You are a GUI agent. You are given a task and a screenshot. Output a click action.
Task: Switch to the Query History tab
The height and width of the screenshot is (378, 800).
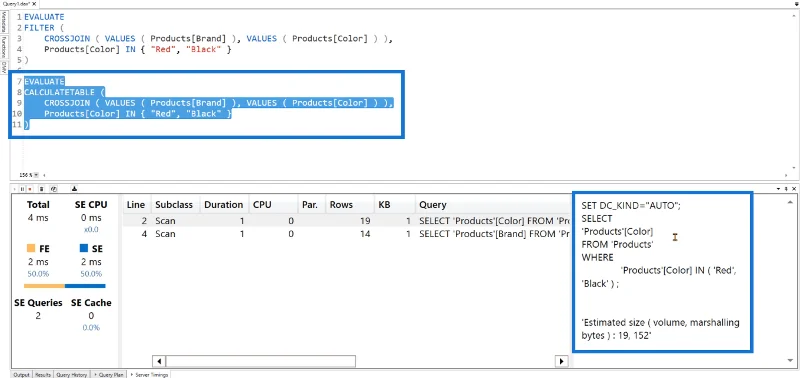pyautogui.click(x=71, y=374)
